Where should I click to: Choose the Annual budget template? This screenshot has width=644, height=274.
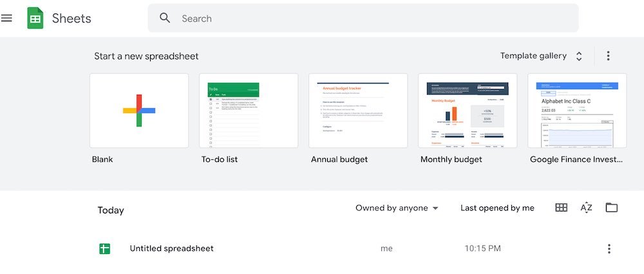point(358,111)
